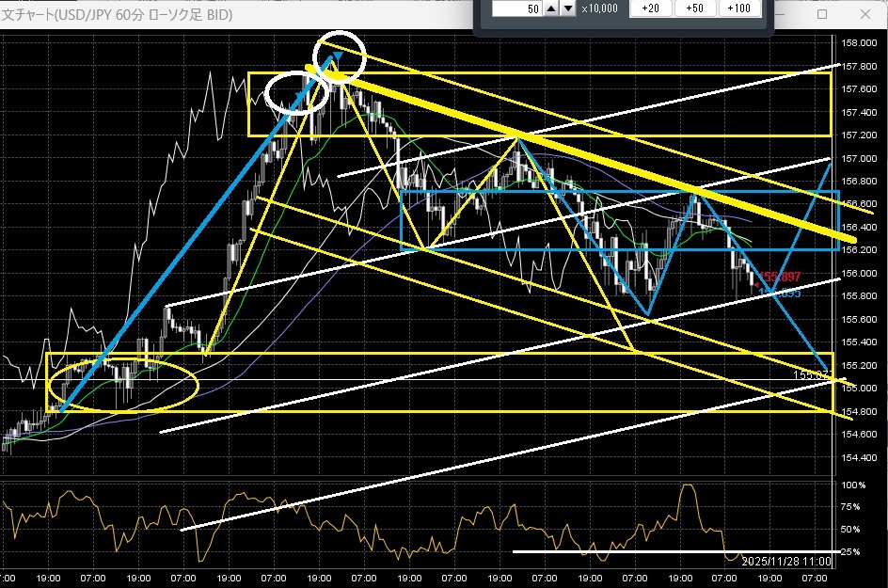Select the white horizontal line at 25% oscillator
Screen dimensions: 888x588
[x=611, y=551]
